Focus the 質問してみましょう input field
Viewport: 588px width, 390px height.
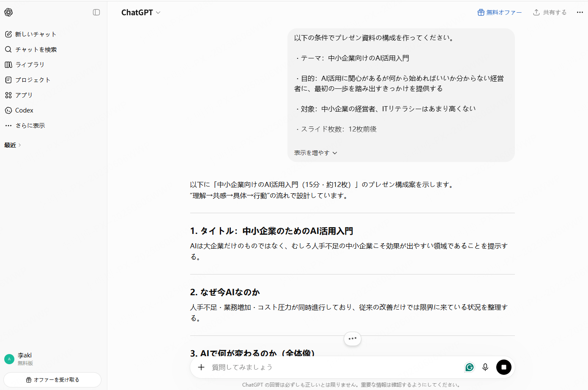[x=334, y=367]
